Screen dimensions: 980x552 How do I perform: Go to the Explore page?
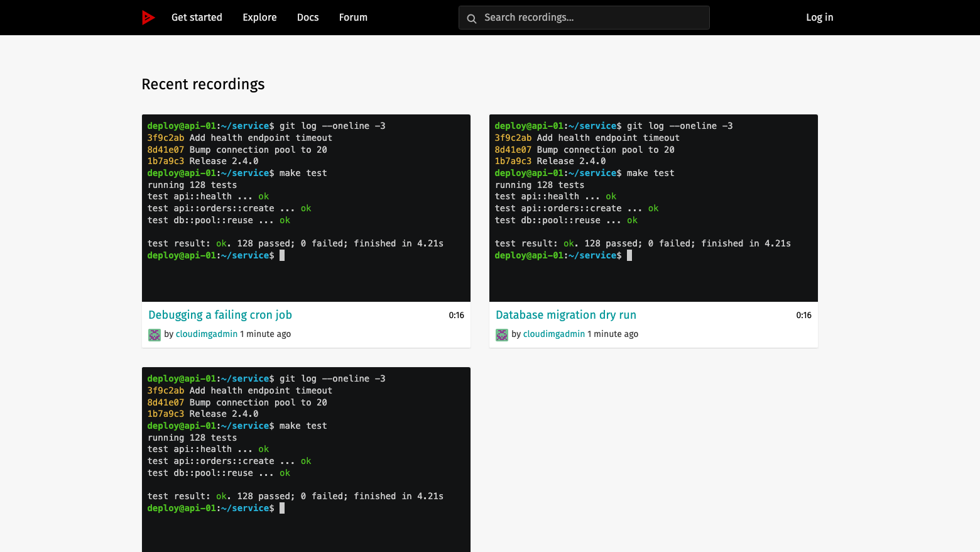259,18
